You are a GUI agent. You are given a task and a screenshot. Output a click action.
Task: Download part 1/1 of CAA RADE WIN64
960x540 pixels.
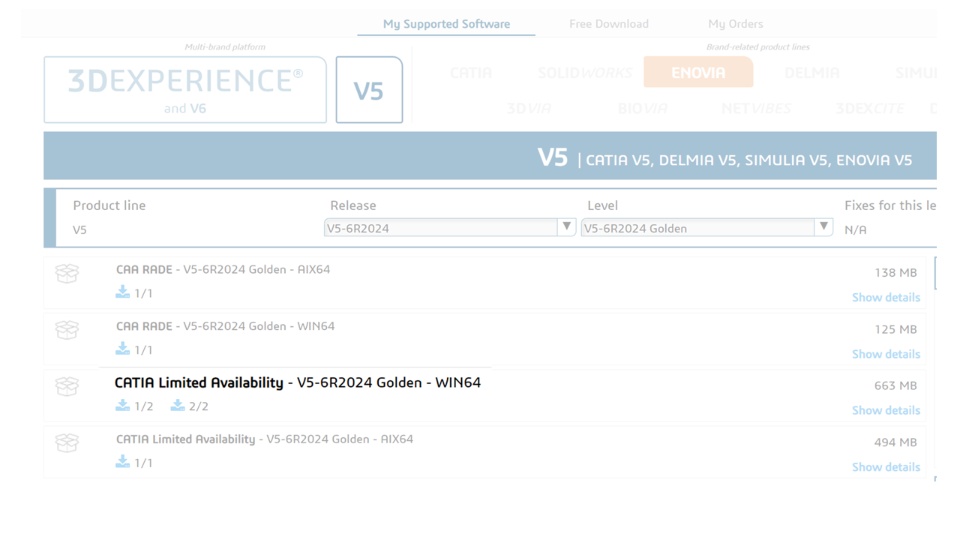click(x=123, y=349)
